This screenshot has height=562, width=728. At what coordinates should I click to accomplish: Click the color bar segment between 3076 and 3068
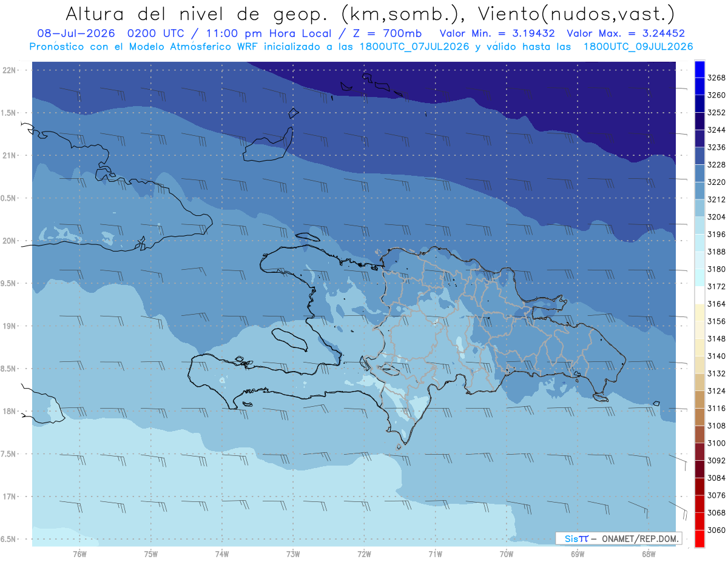(x=699, y=504)
